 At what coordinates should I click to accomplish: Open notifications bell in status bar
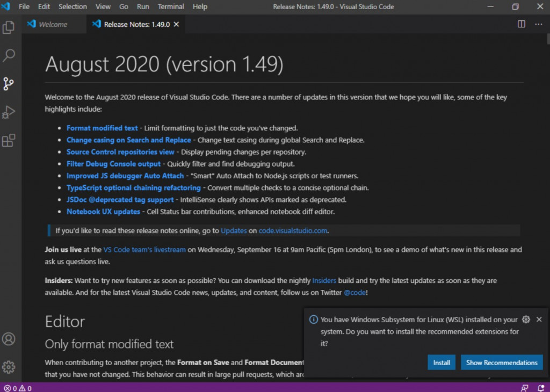pos(540,388)
